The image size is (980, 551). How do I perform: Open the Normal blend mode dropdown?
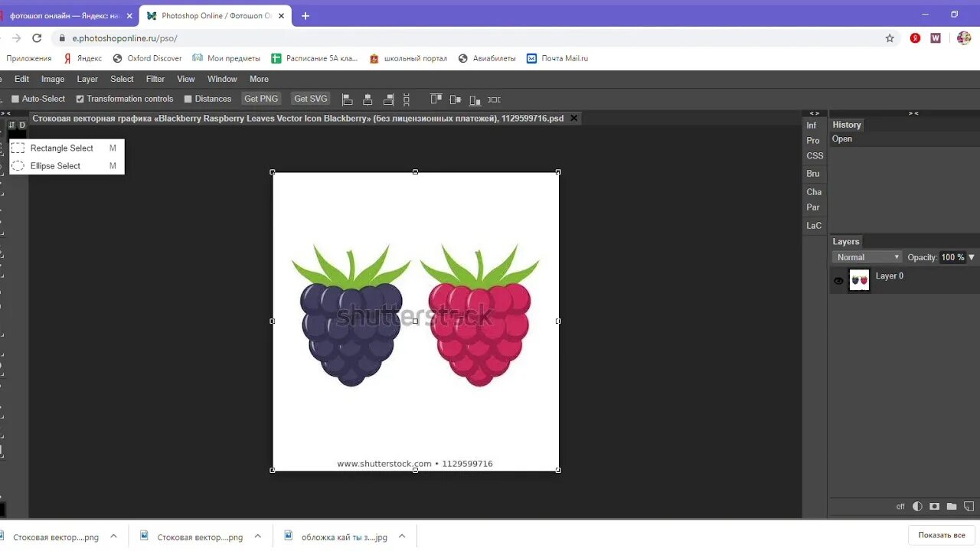[x=867, y=257]
